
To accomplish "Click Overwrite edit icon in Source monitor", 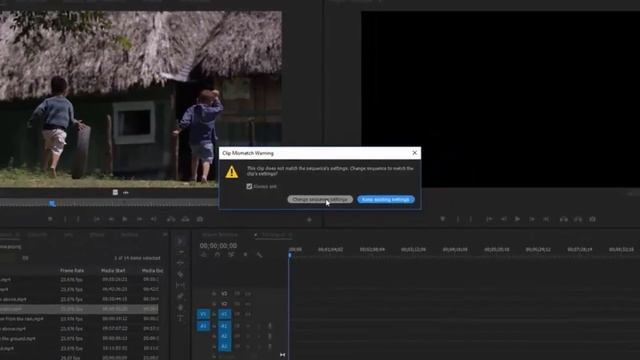I will [x=185, y=219].
